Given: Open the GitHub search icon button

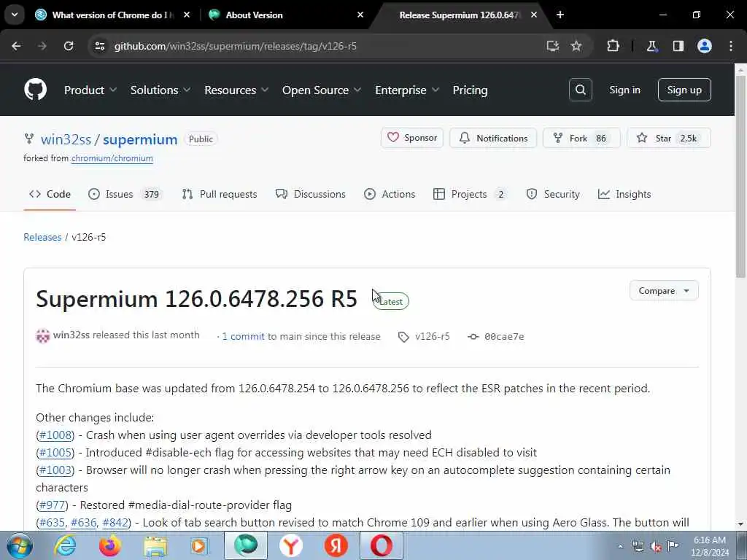Looking at the screenshot, I should [580, 90].
